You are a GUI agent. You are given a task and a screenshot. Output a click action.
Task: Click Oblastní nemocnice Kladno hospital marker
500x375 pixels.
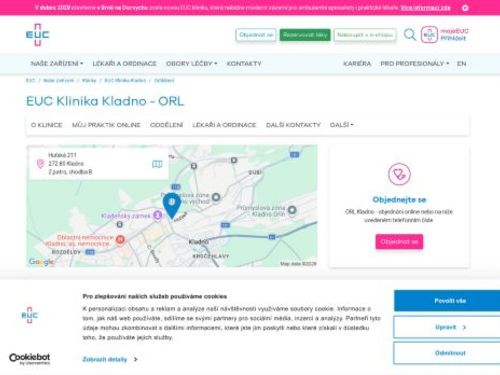120,239
